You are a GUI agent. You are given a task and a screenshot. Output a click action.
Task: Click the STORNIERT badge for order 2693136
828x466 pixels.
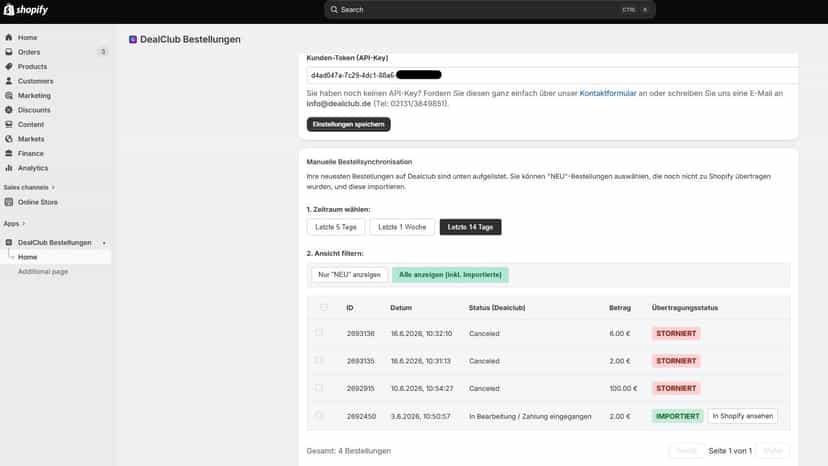676,333
